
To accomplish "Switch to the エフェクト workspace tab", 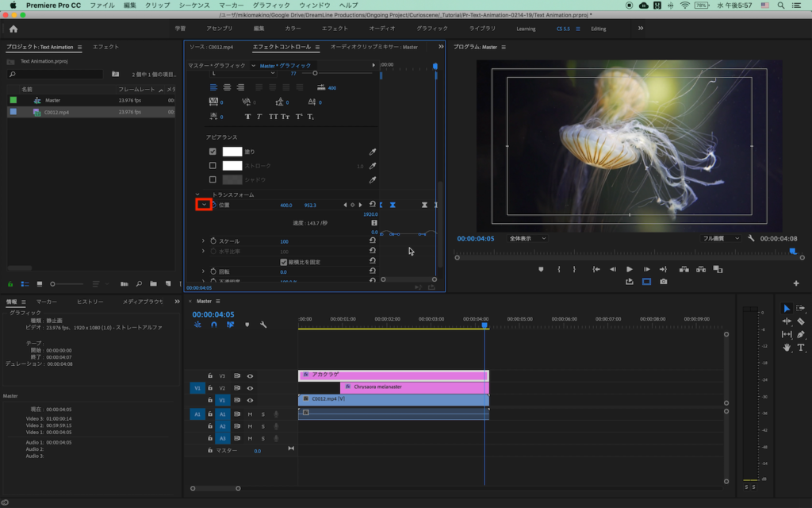I will (x=335, y=29).
